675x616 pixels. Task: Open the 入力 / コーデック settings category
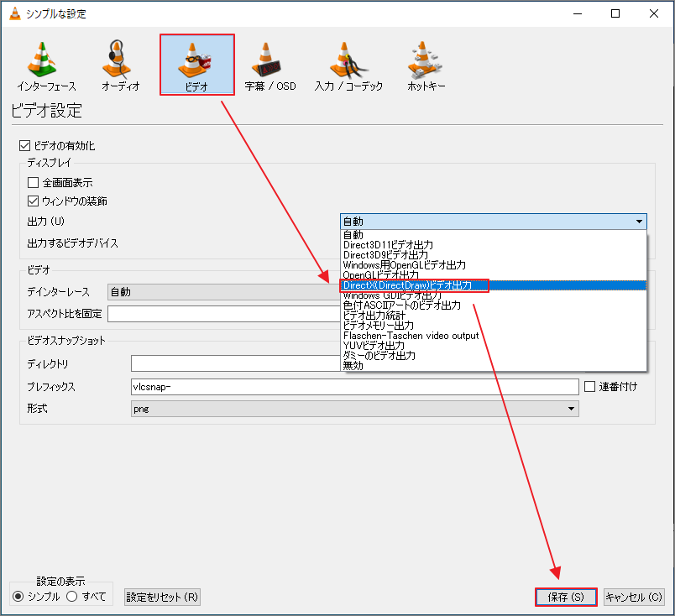point(348,65)
